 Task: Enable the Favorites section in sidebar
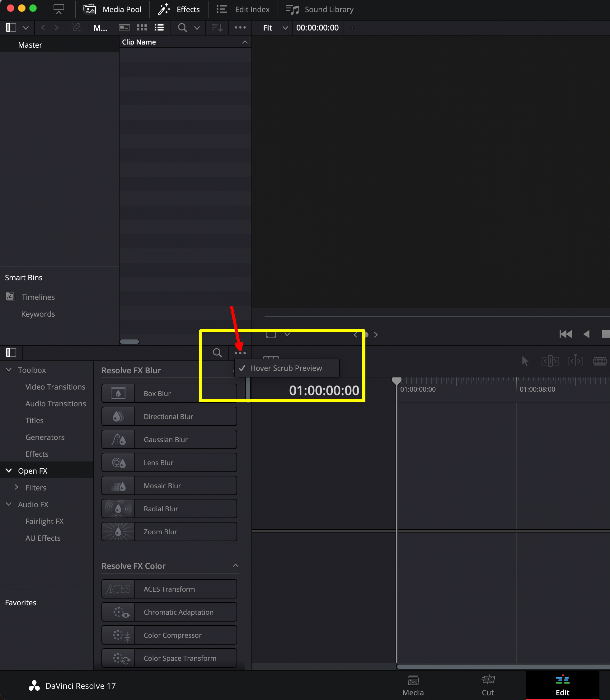(21, 602)
